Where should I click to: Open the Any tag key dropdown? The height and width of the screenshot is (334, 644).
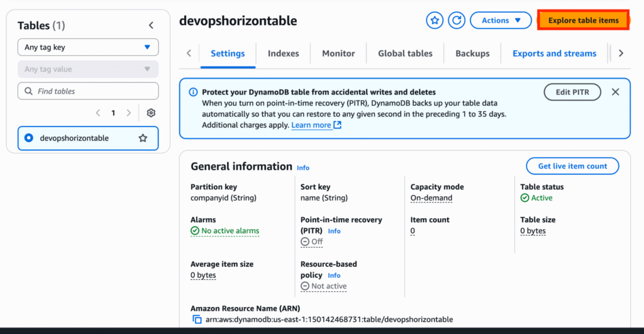pyautogui.click(x=88, y=47)
